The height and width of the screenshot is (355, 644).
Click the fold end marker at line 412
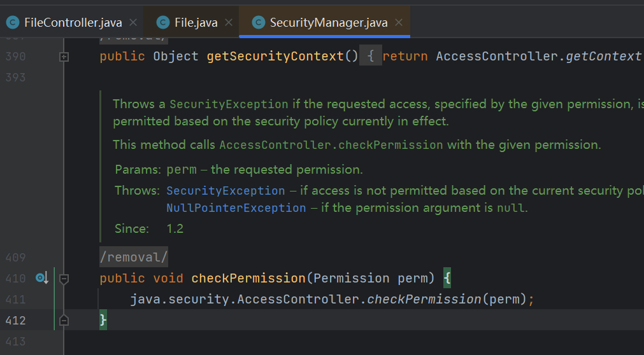[64, 320]
